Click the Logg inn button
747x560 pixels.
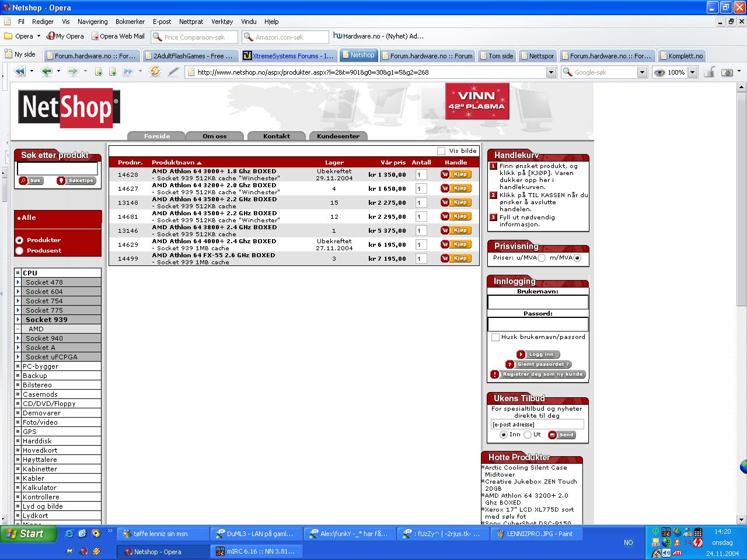[x=538, y=354]
